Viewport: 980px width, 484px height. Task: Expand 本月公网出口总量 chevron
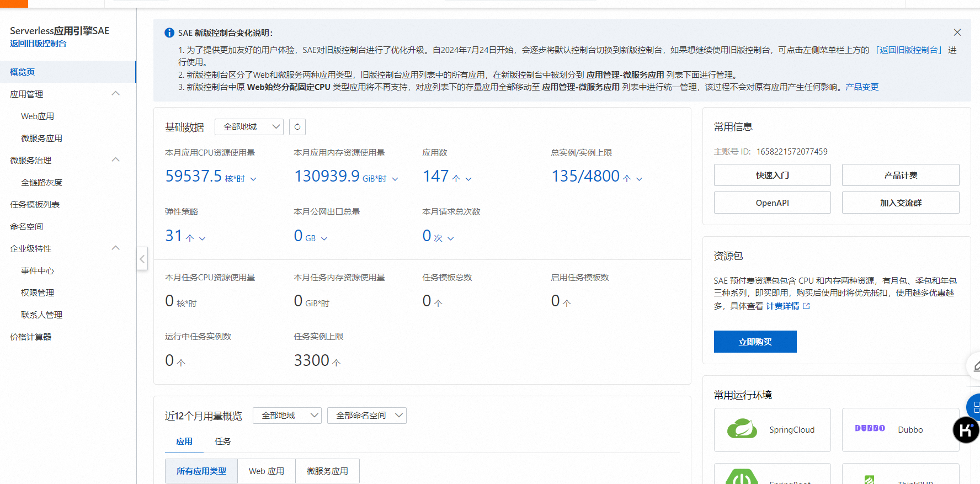[324, 238]
